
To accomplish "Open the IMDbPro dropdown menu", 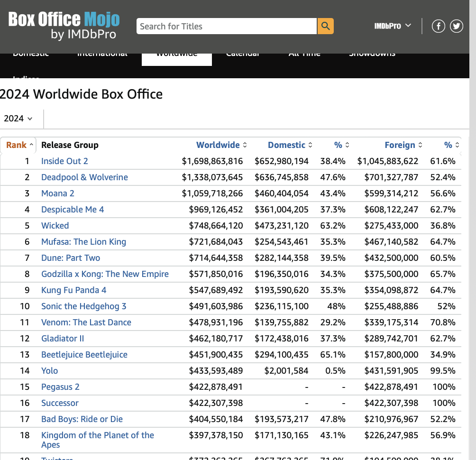I will pyautogui.click(x=393, y=26).
